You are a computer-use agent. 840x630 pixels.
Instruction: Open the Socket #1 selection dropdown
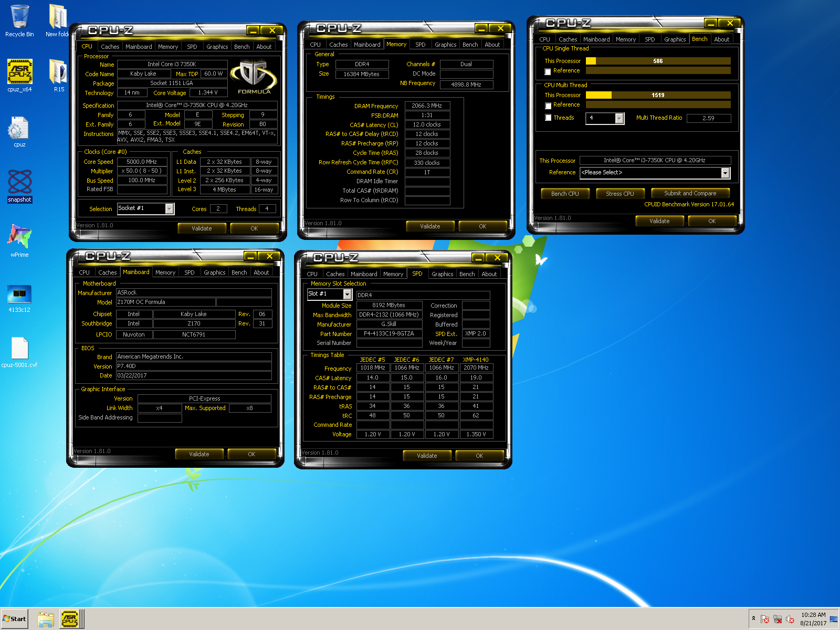pyautogui.click(x=169, y=209)
